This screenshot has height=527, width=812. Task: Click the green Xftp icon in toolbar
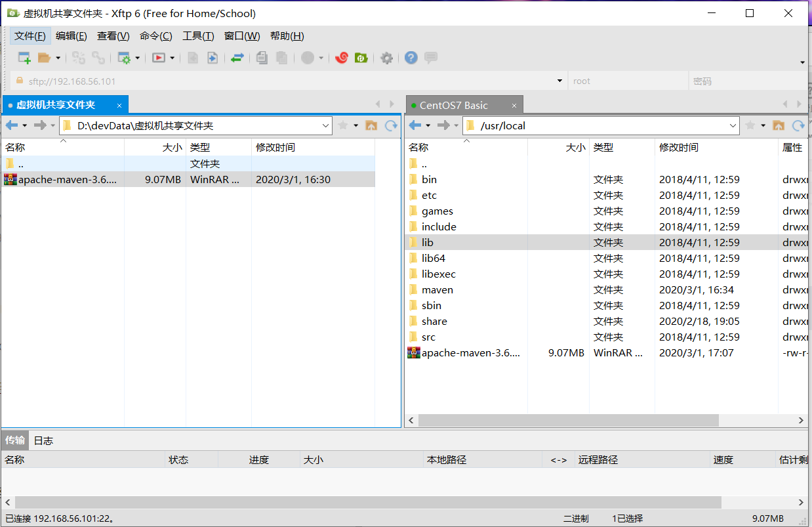click(361, 58)
